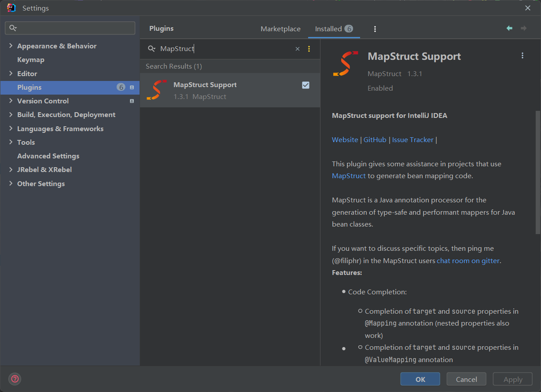Click the plugin description vertical scrollbar
This screenshot has width=541, height=392.
537,172
